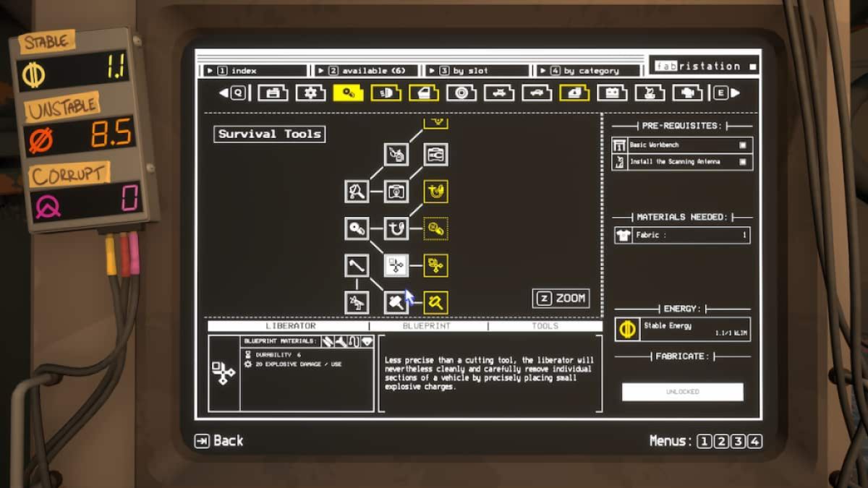Open the first category folder after Q
This screenshot has height=488, width=868.
[x=273, y=93]
